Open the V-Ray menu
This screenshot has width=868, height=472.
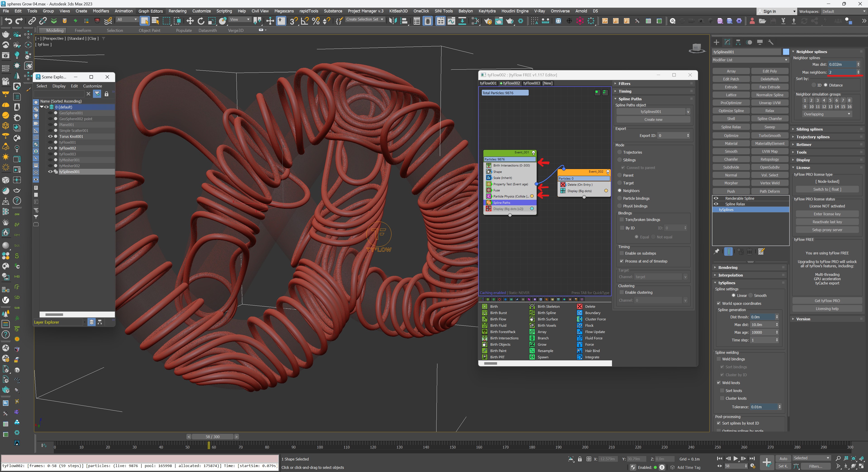pyautogui.click(x=539, y=11)
